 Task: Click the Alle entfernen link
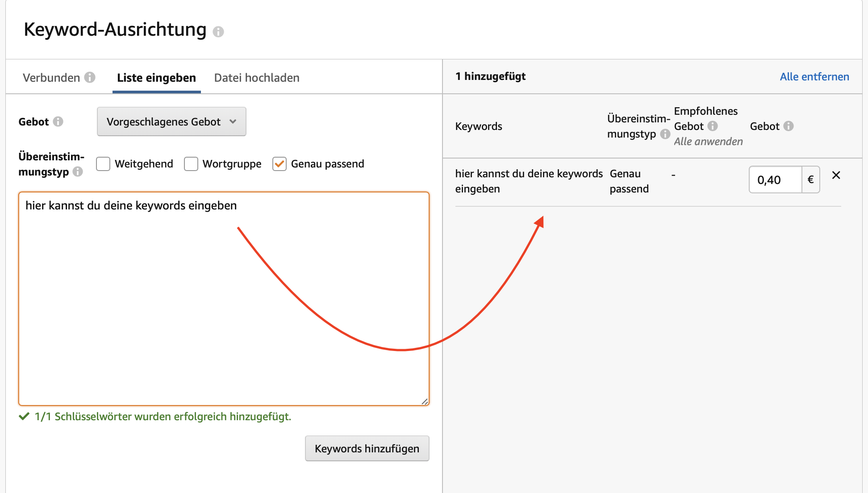pos(814,76)
